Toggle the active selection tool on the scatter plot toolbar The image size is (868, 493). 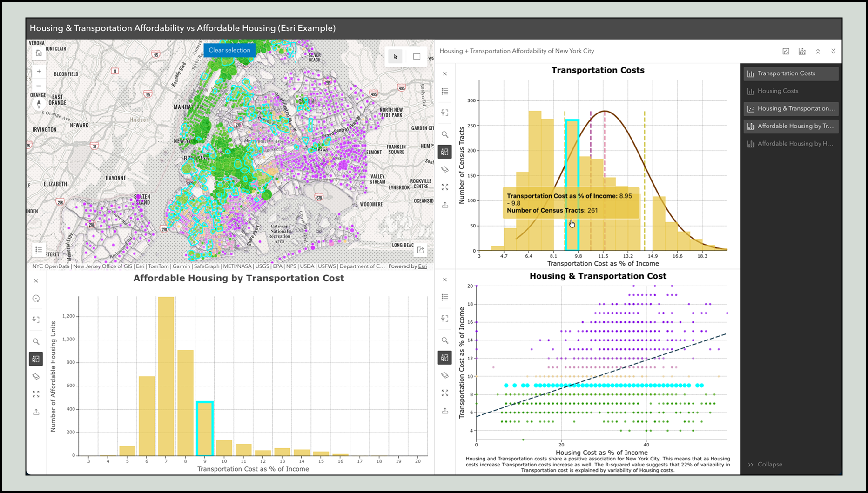[x=445, y=358]
